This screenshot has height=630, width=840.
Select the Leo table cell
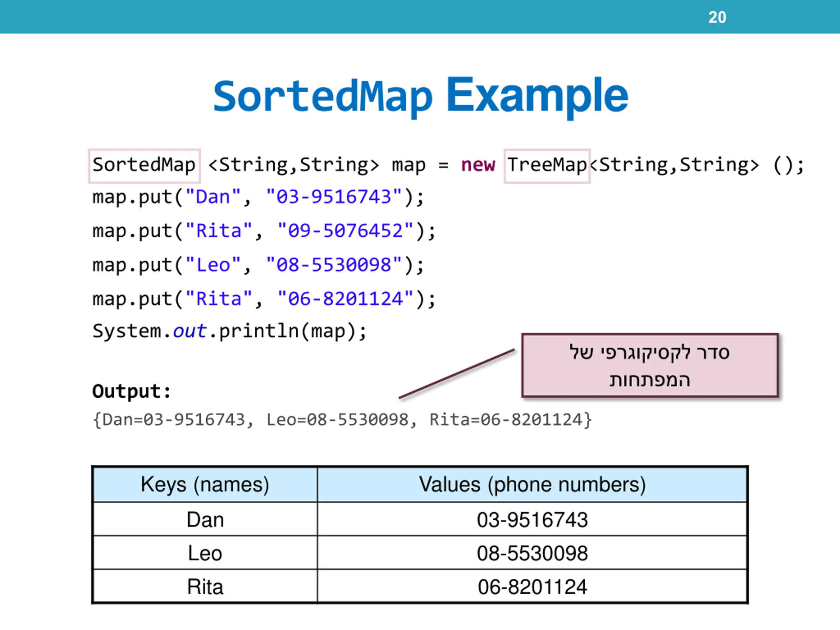tap(205, 553)
